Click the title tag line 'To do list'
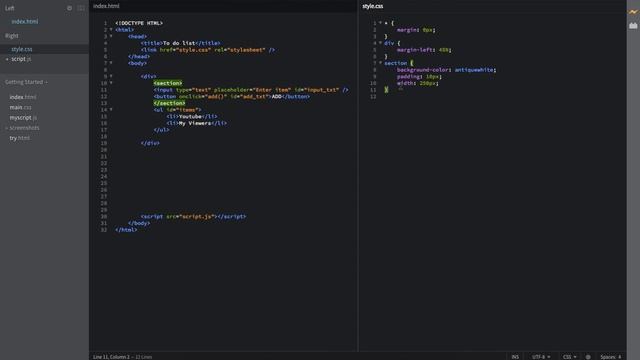The image size is (640, 360). click(x=181, y=43)
